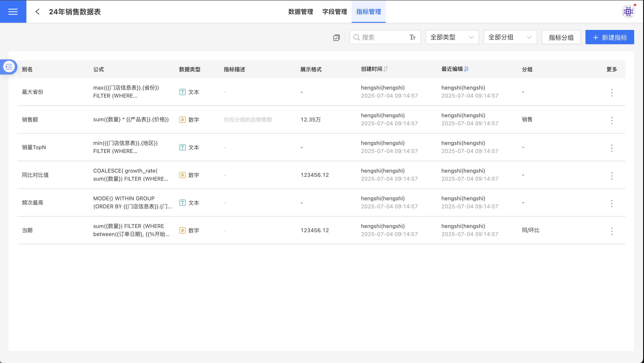The image size is (644, 363).
Task: Open the user avatar in the top right
Action: (628, 11)
